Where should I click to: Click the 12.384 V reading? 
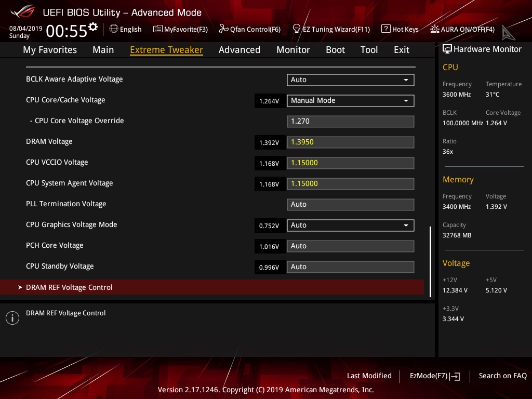click(455, 290)
